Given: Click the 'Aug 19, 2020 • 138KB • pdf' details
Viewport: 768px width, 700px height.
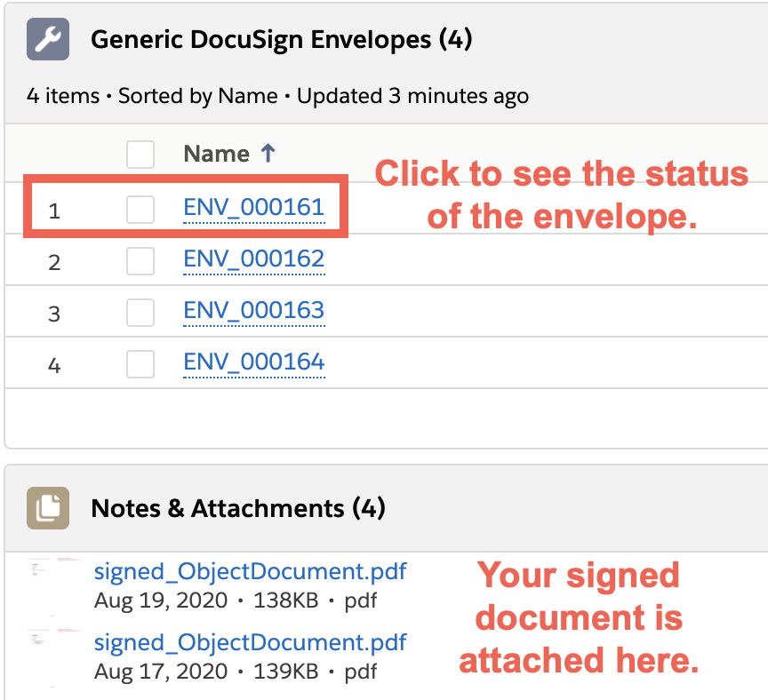Looking at the screenshot, I should tap(236, 601).
